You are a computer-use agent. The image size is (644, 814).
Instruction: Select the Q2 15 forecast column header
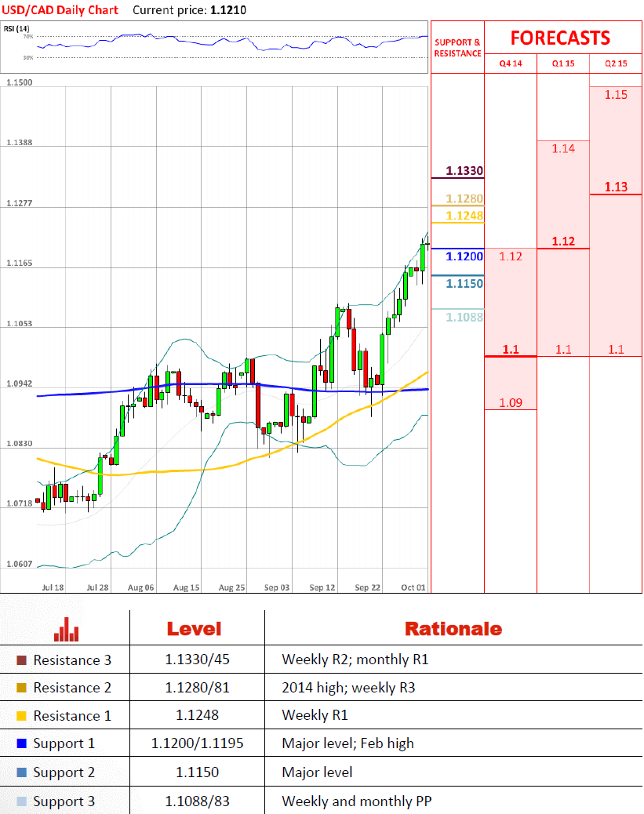coord(616,64)
